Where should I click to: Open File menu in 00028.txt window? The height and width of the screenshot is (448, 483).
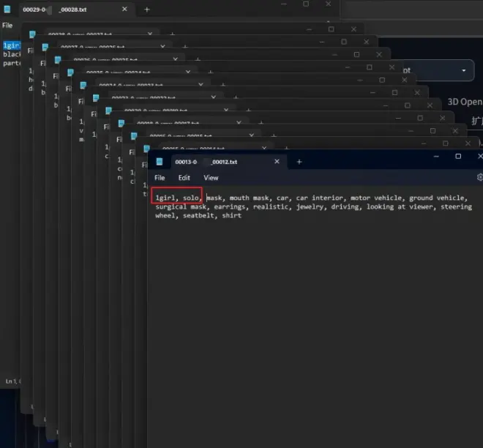click(x=7, y=26)
